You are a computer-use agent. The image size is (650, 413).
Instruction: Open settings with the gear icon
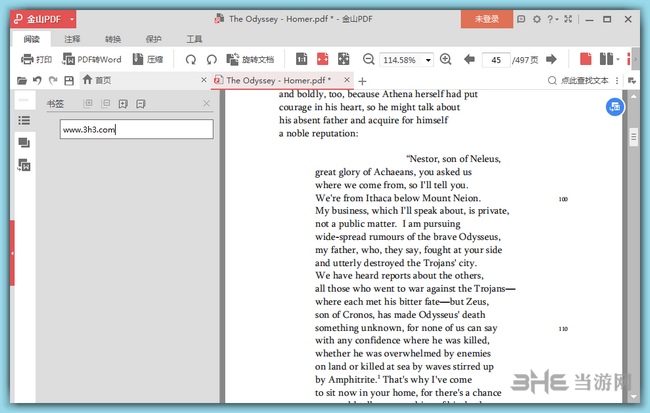click(x=537, y=19)
